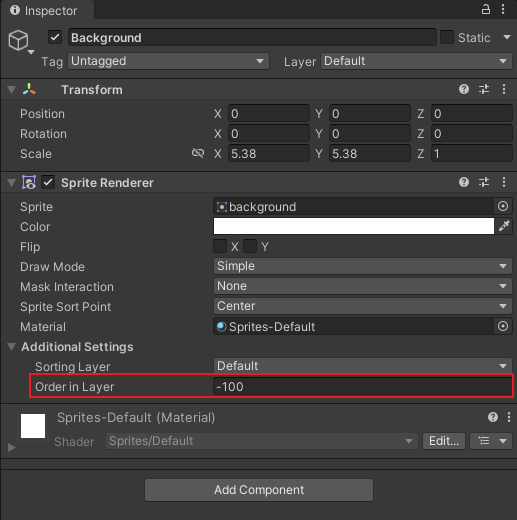Edit the GameObject name field Background

pos(252,37)
